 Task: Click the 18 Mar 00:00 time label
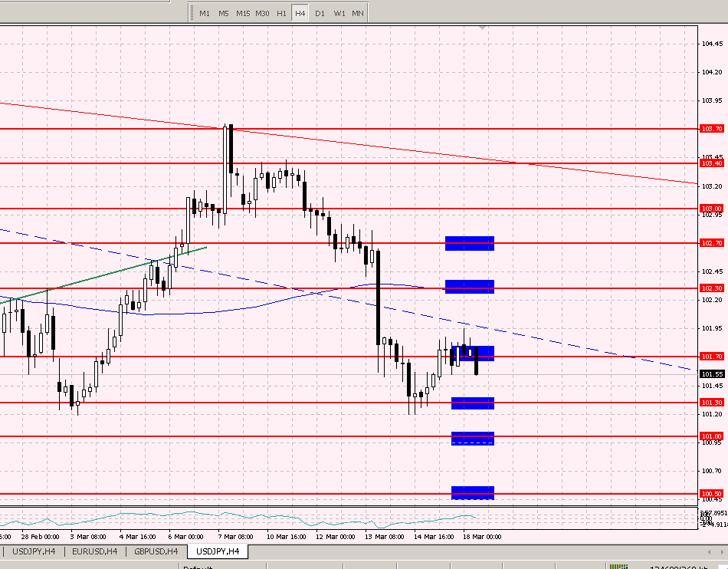[x=482, y=537]
